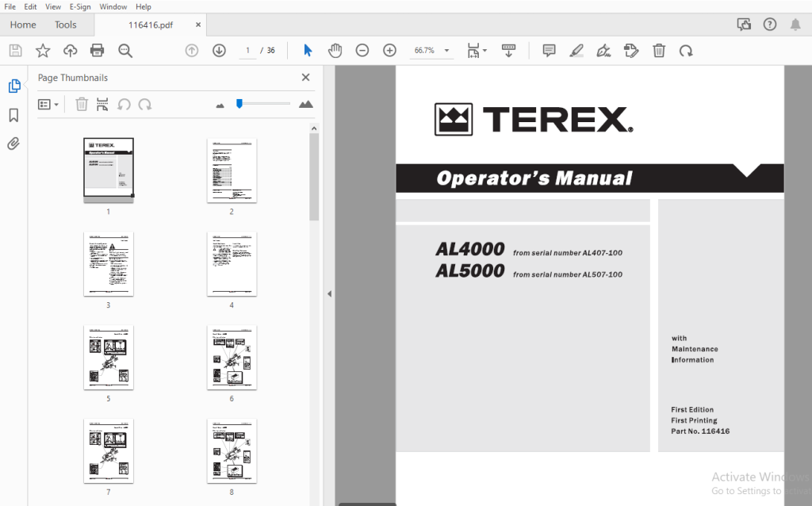Select the 116416.pdf document tab
The height and width of the screenshot is (506, 812).
tap(150, 25)
